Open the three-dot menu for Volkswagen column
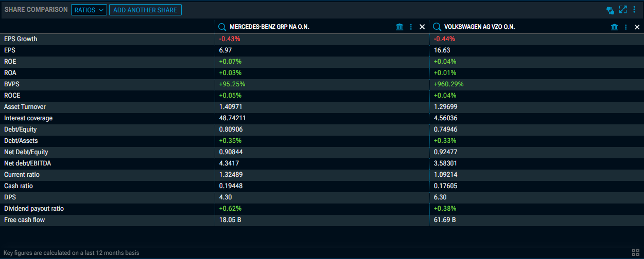This screenshot has height=259, width=644. (x=625, y=27)
